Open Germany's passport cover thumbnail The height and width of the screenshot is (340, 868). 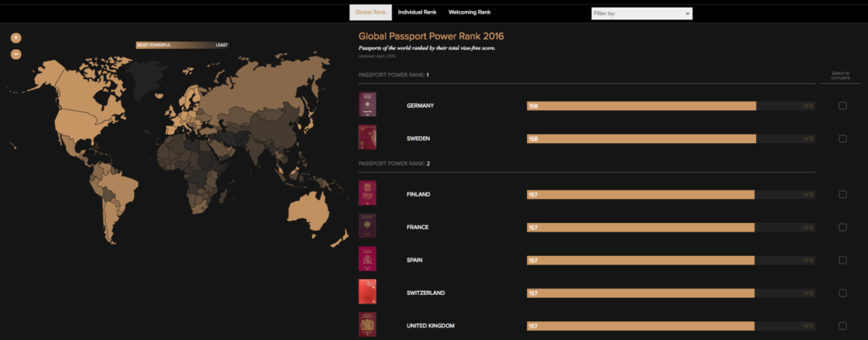tap(367, 104)
